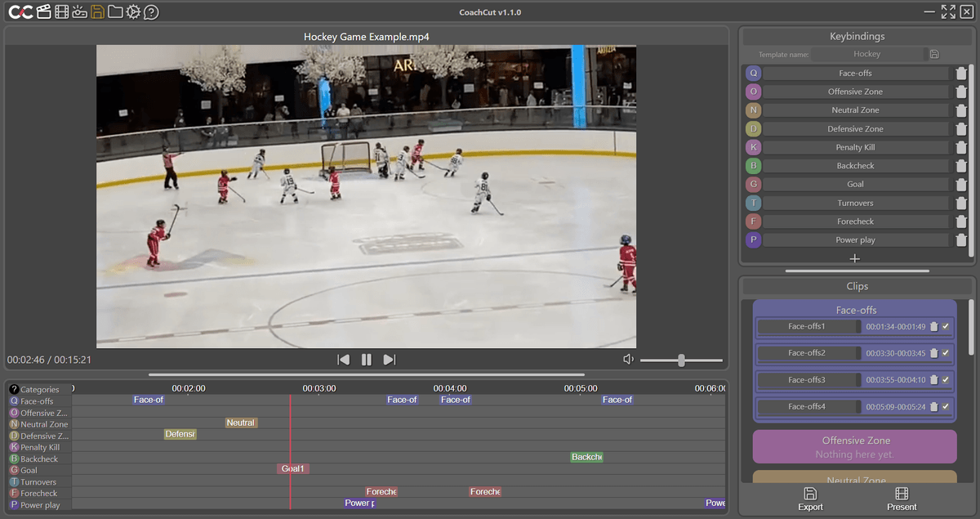
Task: Click the Present button
Action: point(901,500)
